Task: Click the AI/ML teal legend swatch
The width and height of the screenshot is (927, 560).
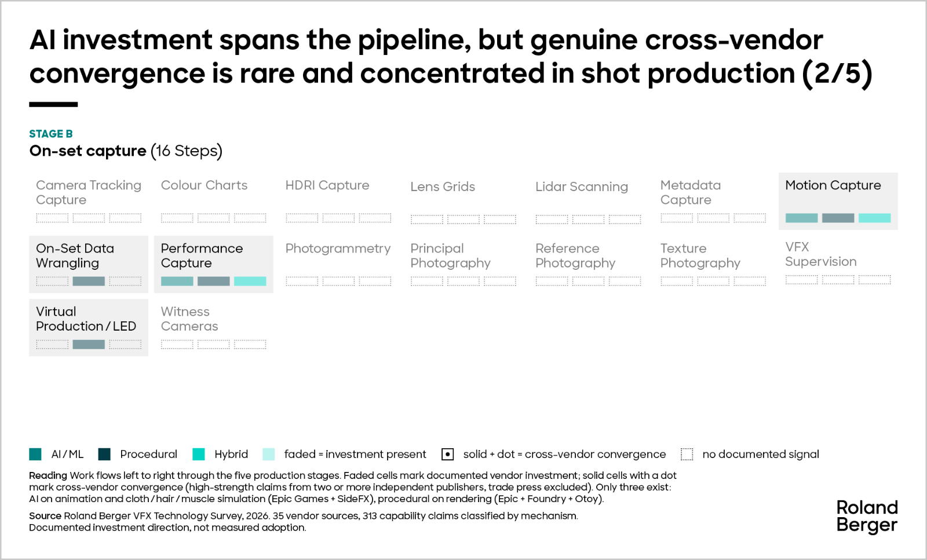Action: coord(35,454)
